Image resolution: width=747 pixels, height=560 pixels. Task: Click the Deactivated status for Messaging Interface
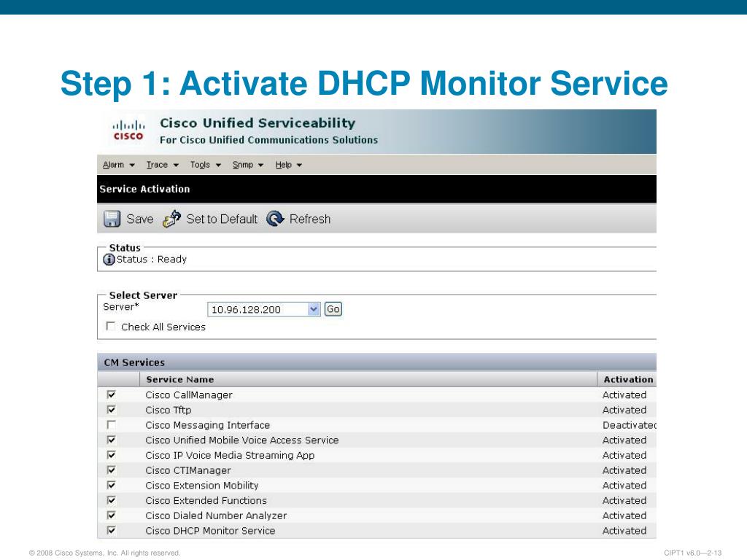coord(630,425)
